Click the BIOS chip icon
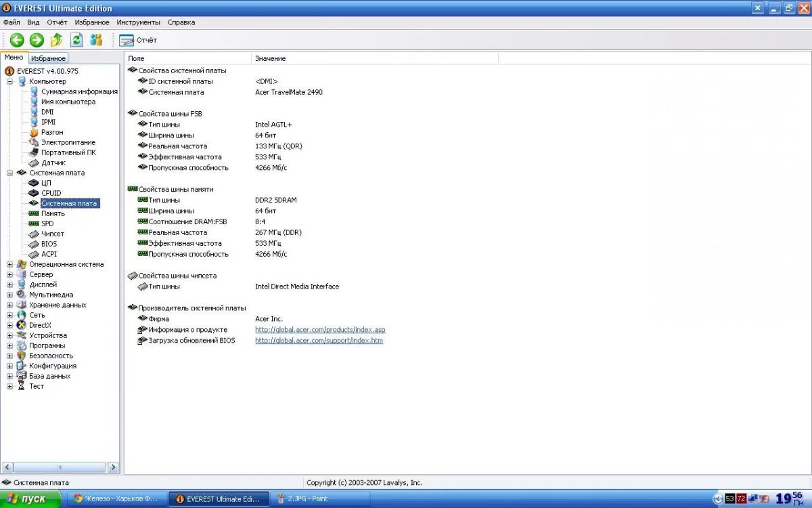Viewport: 812px width, 508px height. coord(34,244)
